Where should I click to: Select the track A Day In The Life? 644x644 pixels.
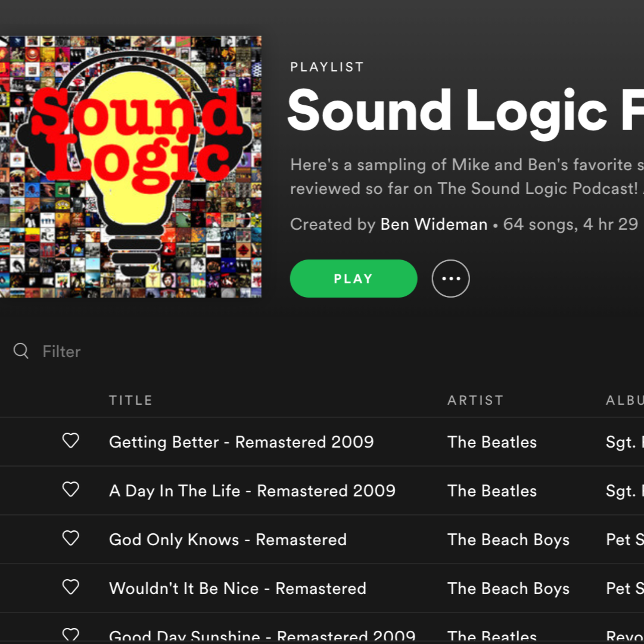(252, 491)
